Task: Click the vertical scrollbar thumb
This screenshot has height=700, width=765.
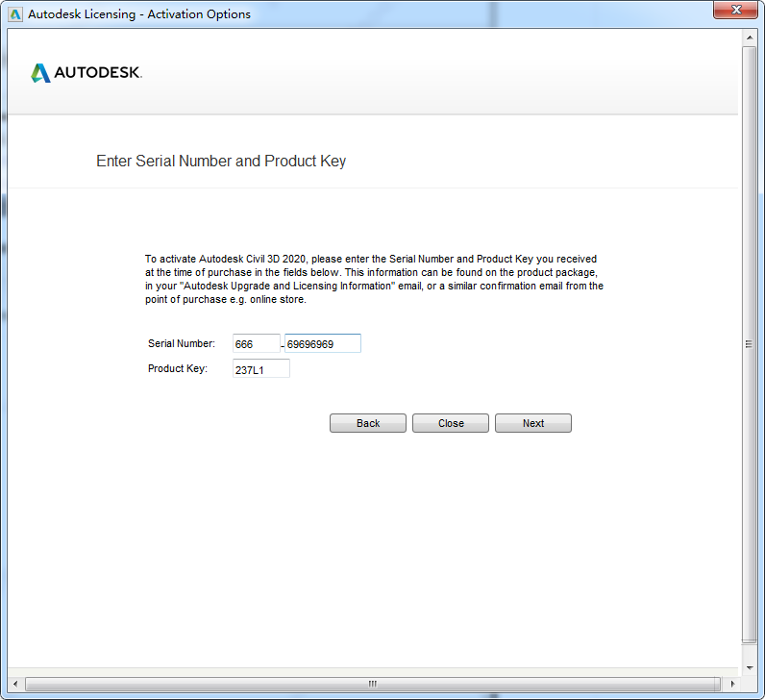Action: [750, 344]
